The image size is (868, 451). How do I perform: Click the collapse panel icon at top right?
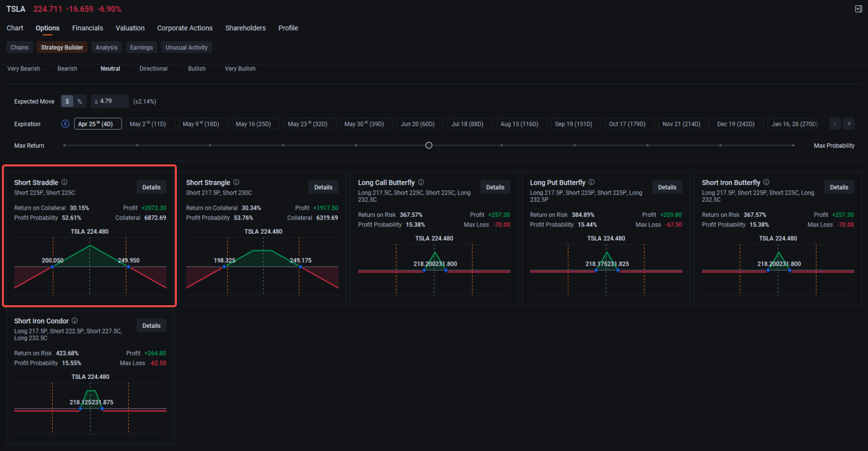(858, 9)
